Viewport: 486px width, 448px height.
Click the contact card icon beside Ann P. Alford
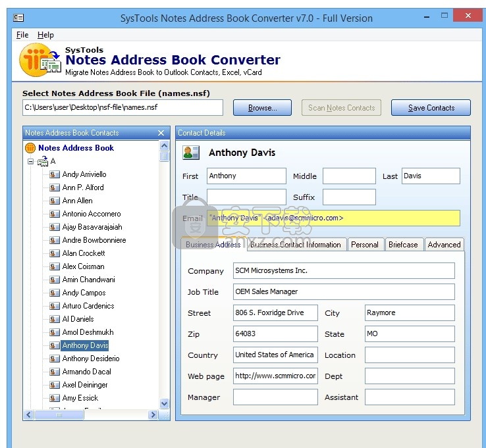coord(55,187)
